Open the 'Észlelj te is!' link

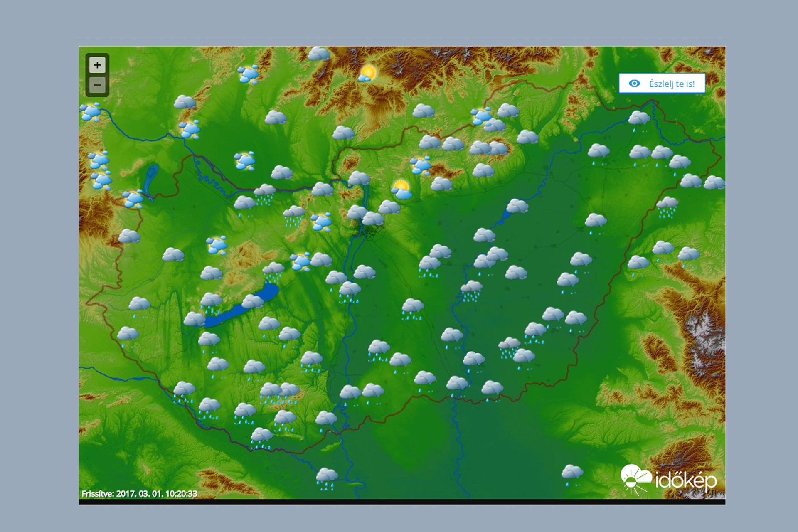(x=671, y=84)
